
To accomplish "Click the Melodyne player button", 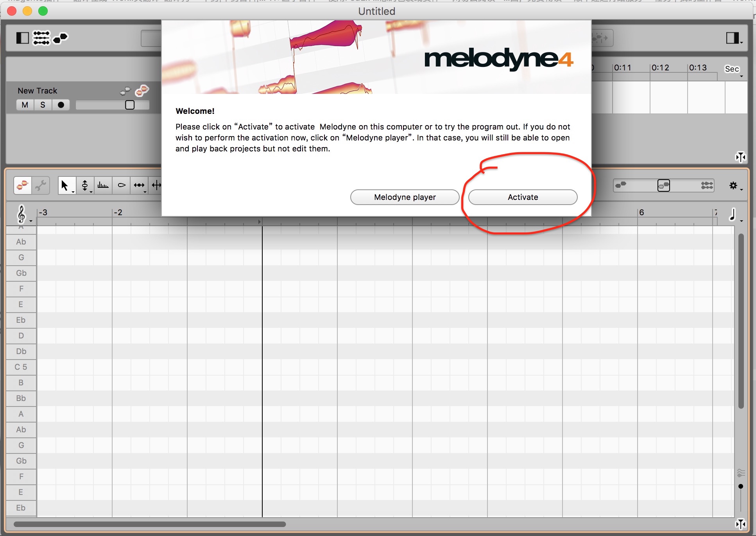I will [x=405, y=197].
